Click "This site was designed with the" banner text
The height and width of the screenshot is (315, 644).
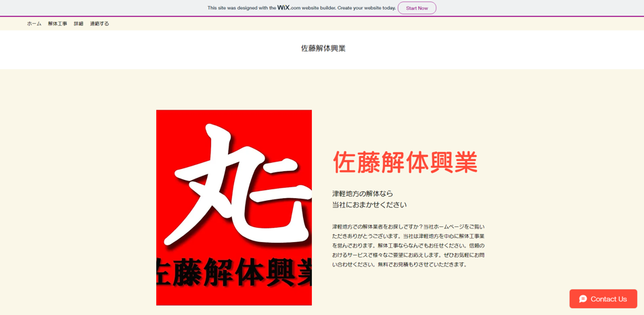(241, 8)
